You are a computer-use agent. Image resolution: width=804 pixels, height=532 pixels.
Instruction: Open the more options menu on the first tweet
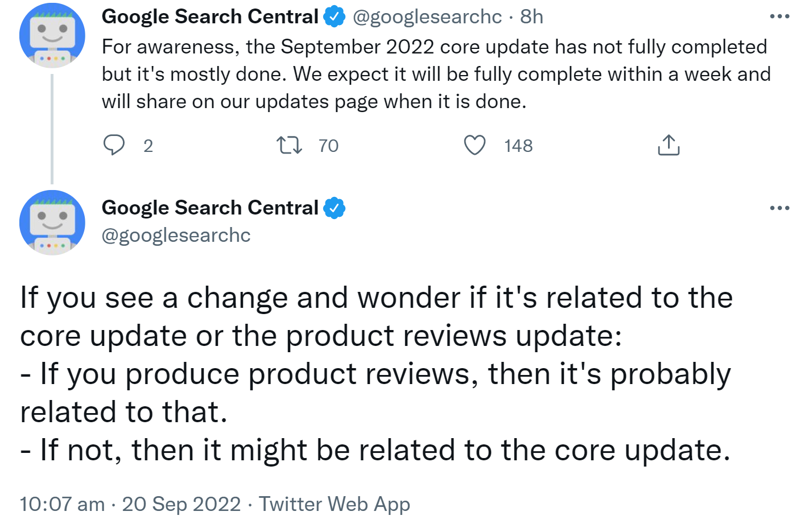point(778,16)
